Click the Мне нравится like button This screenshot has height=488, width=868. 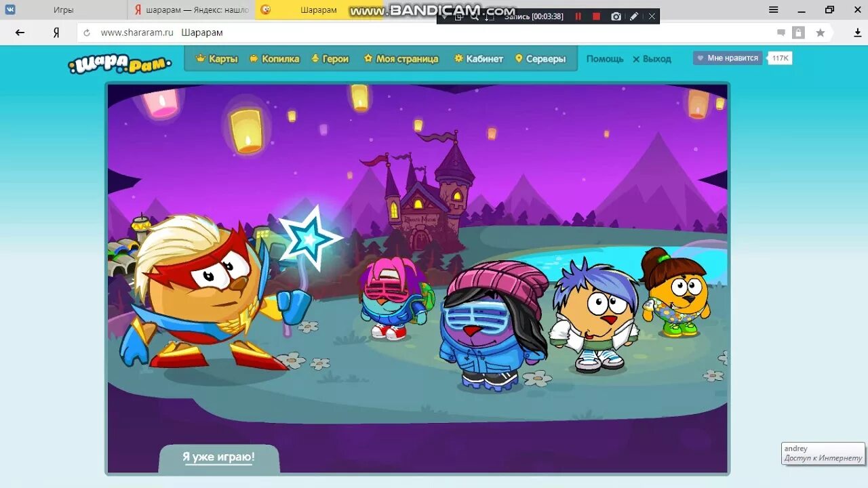[728, 58]
